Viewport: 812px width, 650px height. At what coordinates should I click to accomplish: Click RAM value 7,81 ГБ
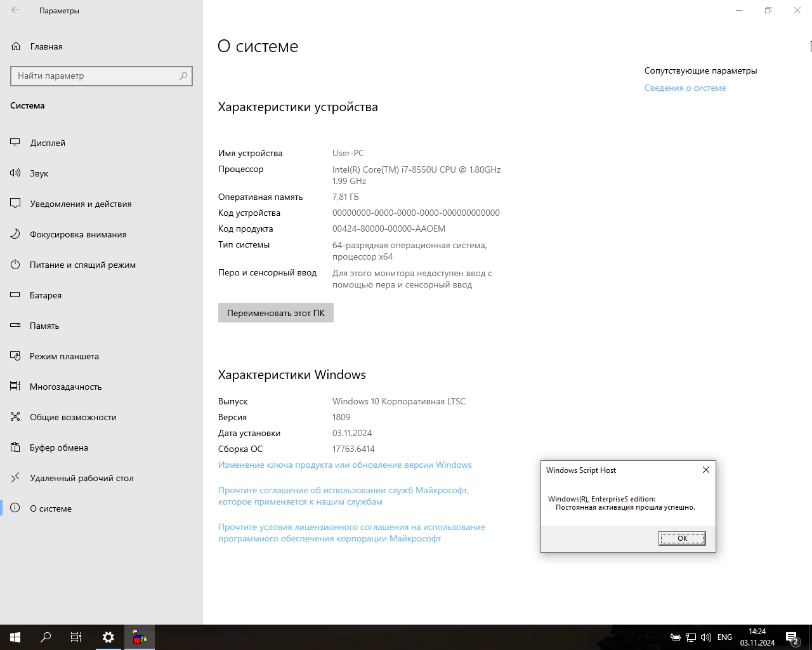pos(346,197)
